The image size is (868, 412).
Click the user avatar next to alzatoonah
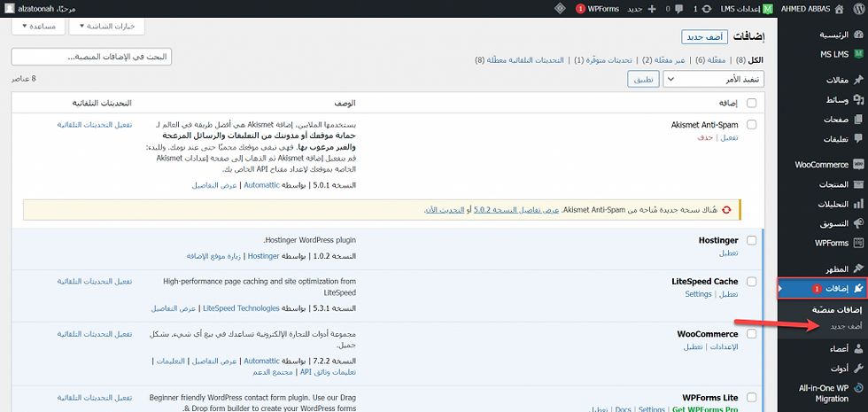pos(11,9)
